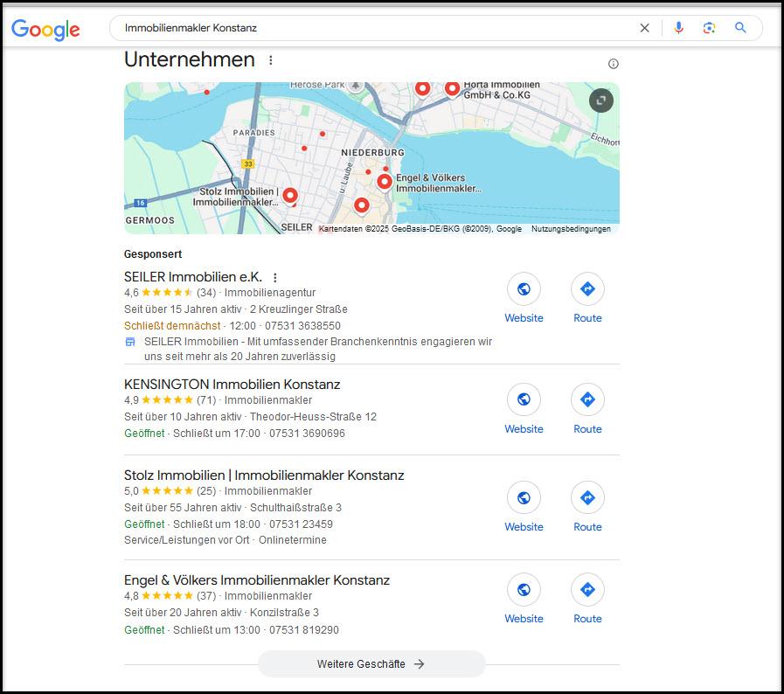
Task: Click the storefront icon in SEILER description
Action: pyautogui.click(x=130, y=342)
